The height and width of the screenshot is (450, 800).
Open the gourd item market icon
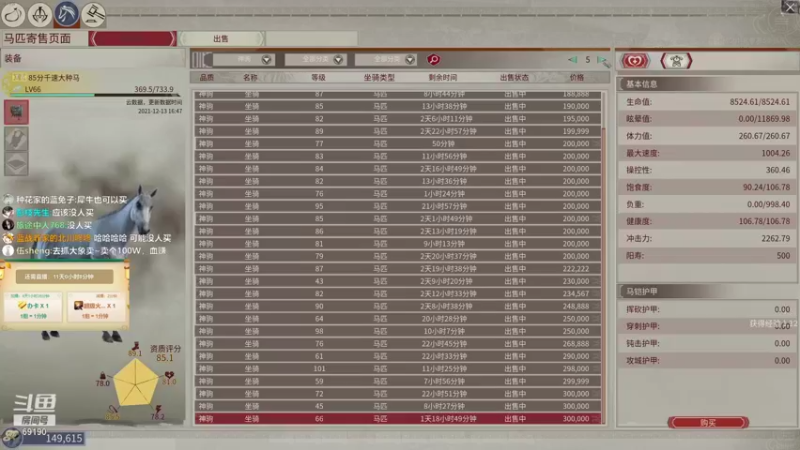click(x=13, y=14)
